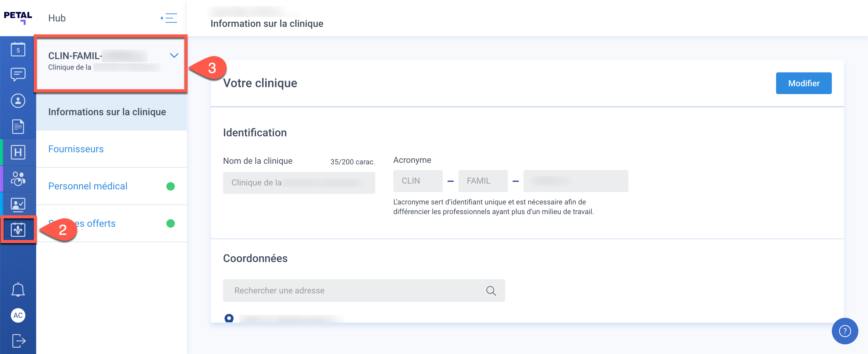Open the messages chat icon
Screen dimensions: 868x354
[18, 74]
